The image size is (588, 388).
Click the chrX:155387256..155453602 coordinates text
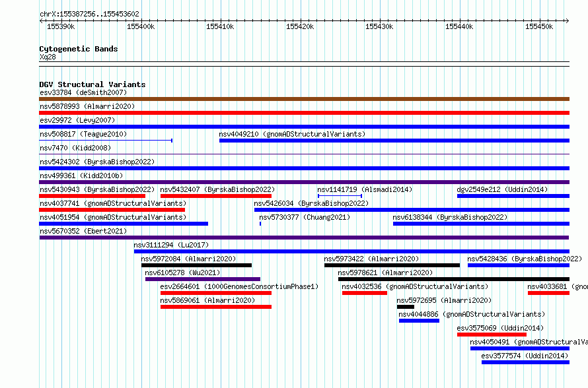[x=89, y=14]
